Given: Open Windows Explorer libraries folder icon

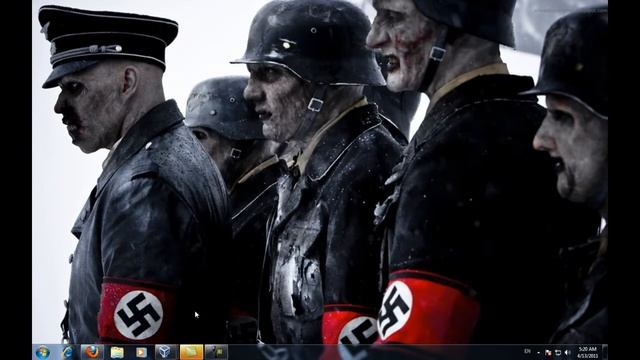Looking at the screenshot, I should (117, 352).
